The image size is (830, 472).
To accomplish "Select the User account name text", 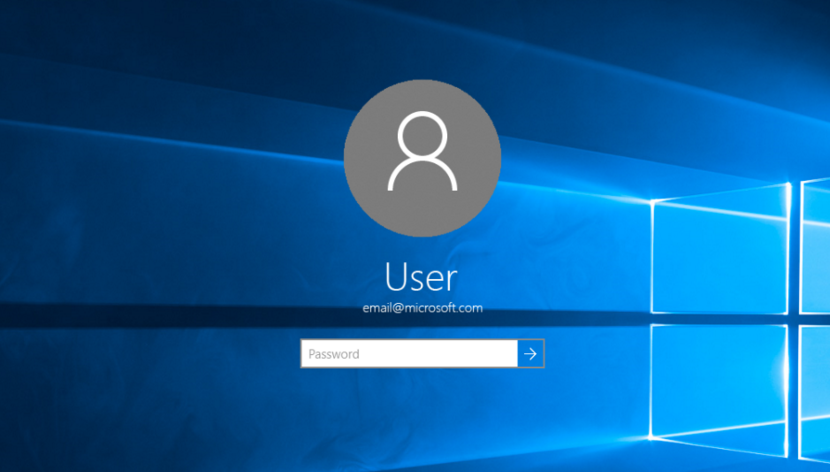I will click(x=421, y=277).
